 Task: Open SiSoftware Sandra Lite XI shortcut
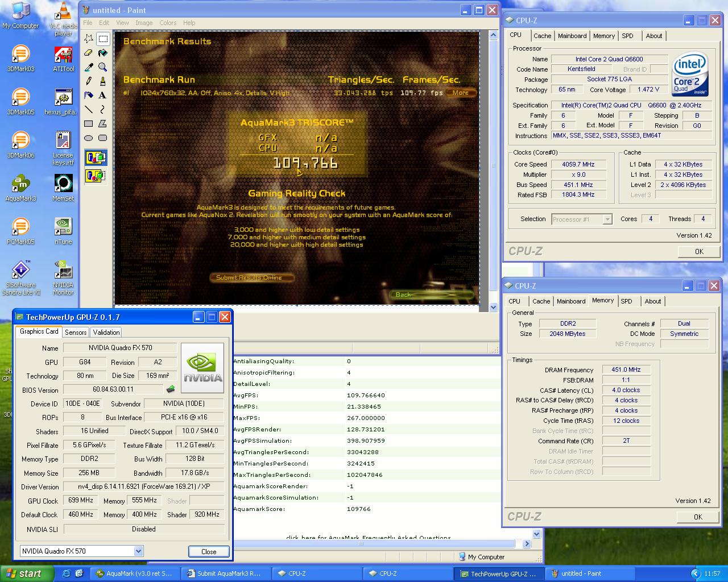tap(20, 278)
